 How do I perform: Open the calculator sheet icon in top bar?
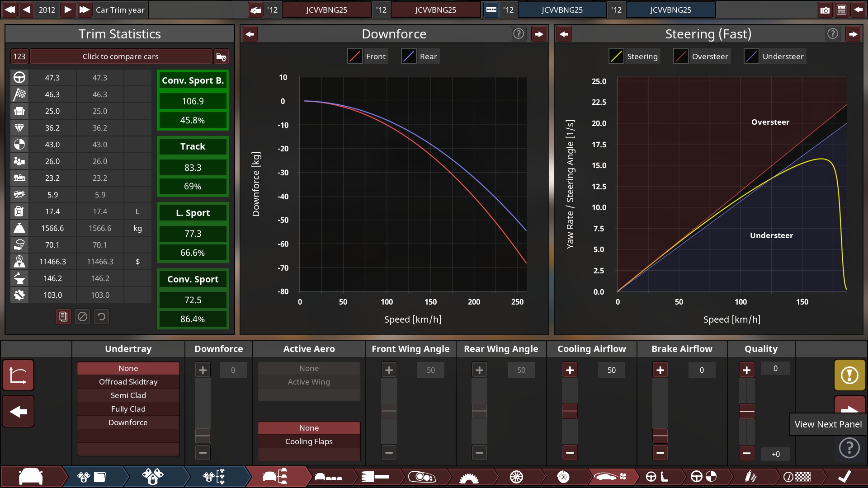point(841,9)
